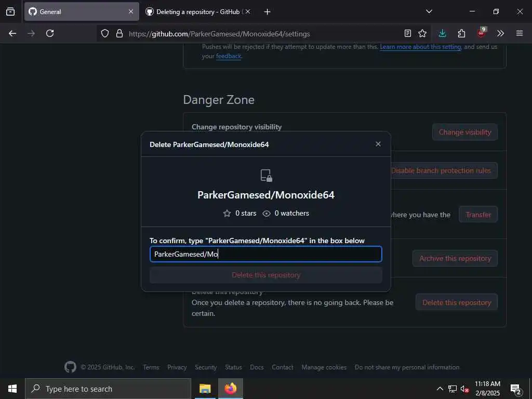Go forward with the forward arrow
Viewport: 532px width, 399px height.
coord(31,33)
